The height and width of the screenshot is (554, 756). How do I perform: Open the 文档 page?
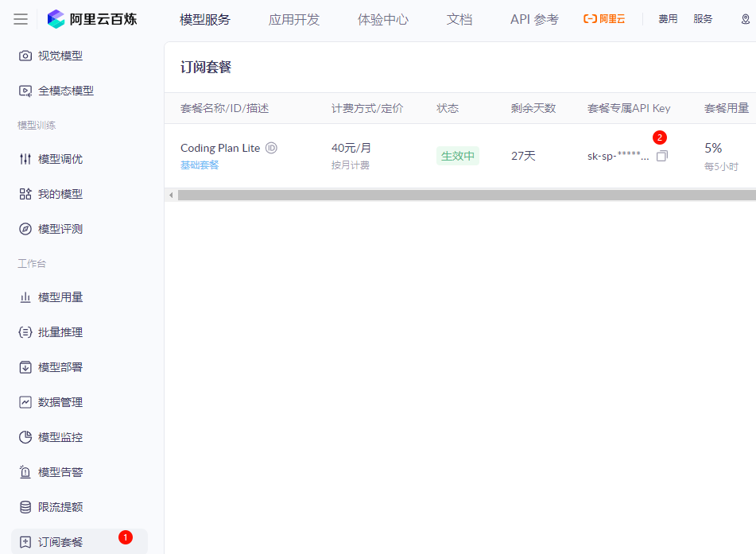tap(459, 19)
